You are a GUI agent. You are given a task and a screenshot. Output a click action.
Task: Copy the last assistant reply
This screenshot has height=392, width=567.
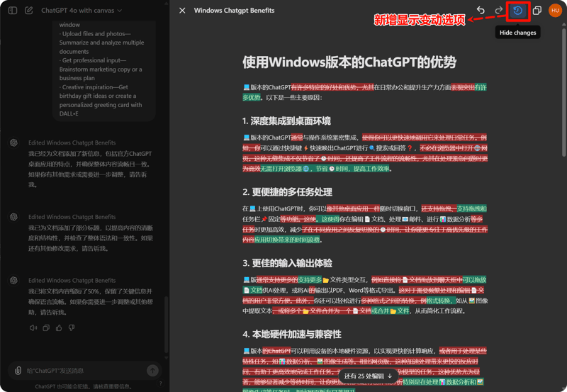click(46, 327)
